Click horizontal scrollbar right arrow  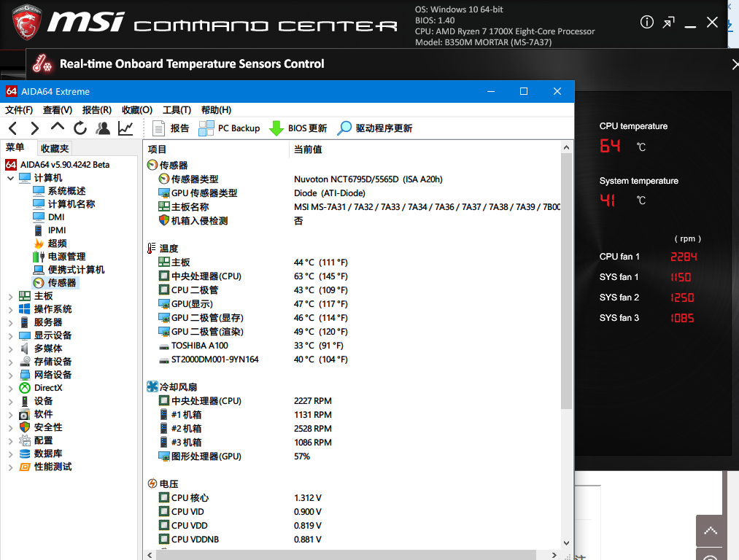pyautogui.click(x=554, y=555)
